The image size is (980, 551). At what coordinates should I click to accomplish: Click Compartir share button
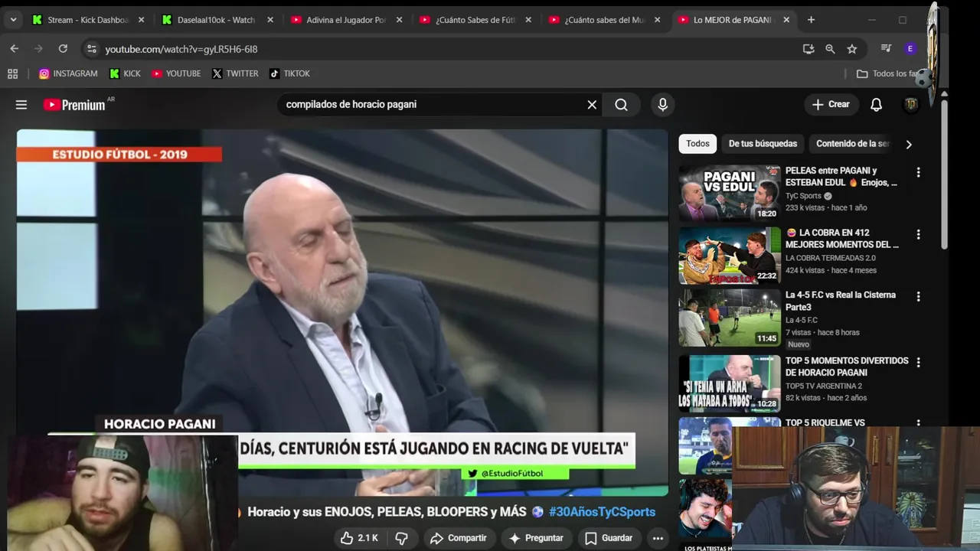459,538
